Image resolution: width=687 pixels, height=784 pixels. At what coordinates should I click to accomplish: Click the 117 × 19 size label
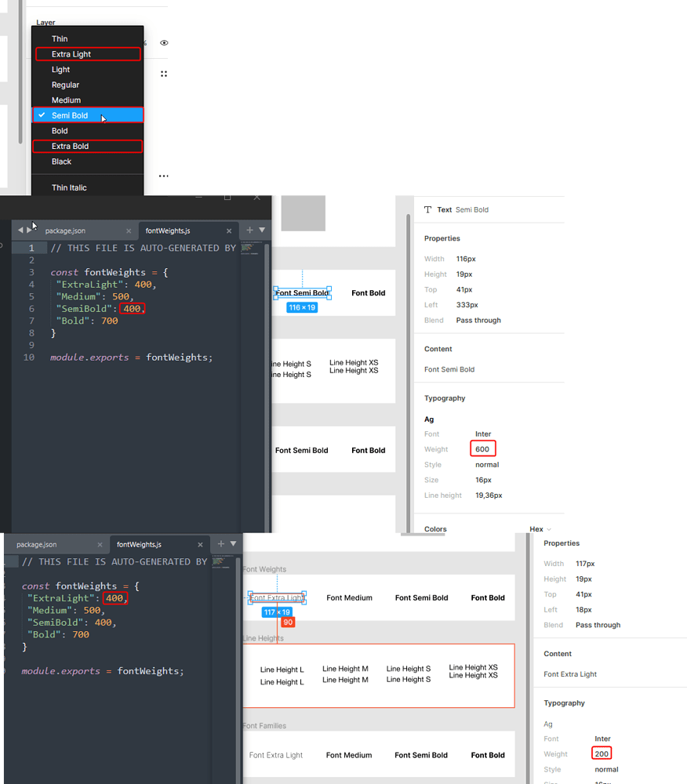click(277, 612)
